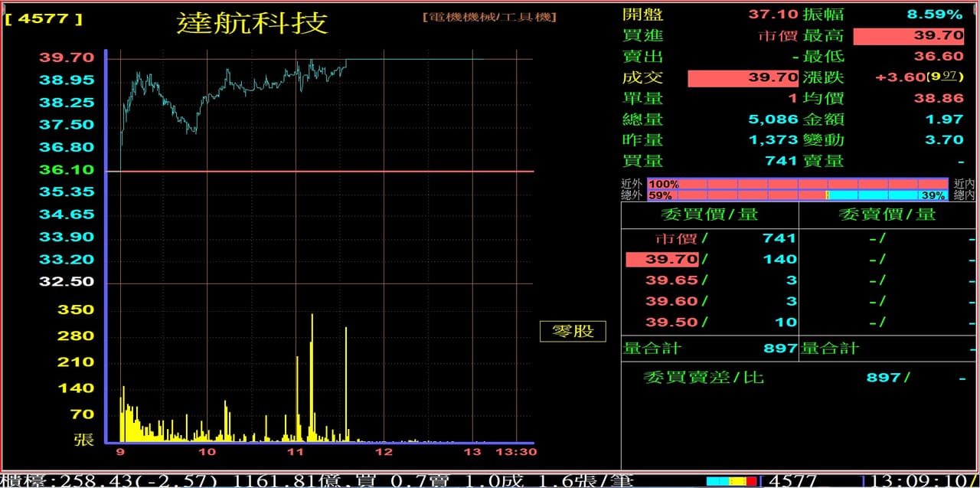Click the 賣出 label

tap(643, 57)
